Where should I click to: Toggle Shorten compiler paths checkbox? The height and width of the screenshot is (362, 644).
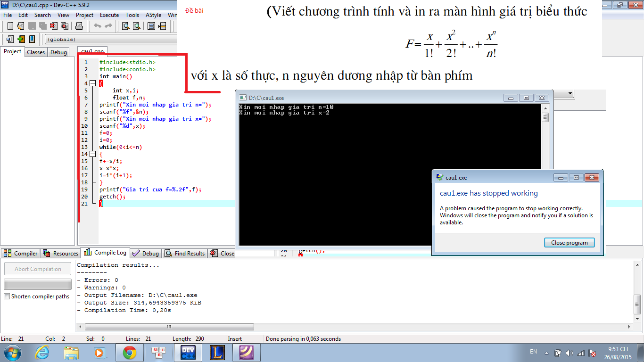point(7,296)
